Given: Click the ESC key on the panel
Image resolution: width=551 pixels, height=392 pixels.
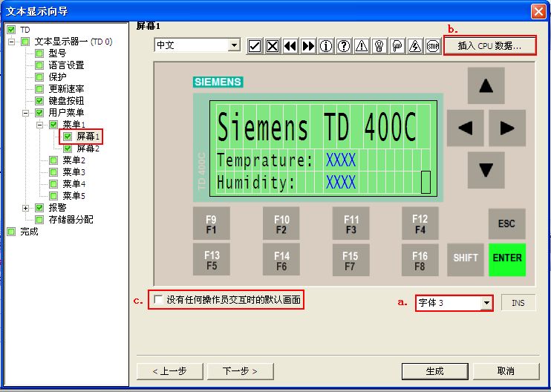Looking at the screenshot, I should [x=506, y=223].
